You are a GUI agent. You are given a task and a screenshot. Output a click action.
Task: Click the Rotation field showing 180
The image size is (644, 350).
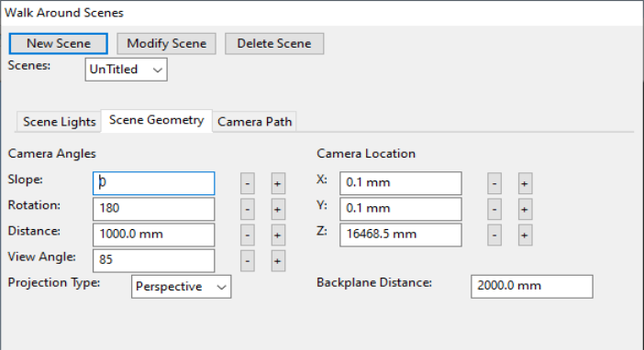153,209
